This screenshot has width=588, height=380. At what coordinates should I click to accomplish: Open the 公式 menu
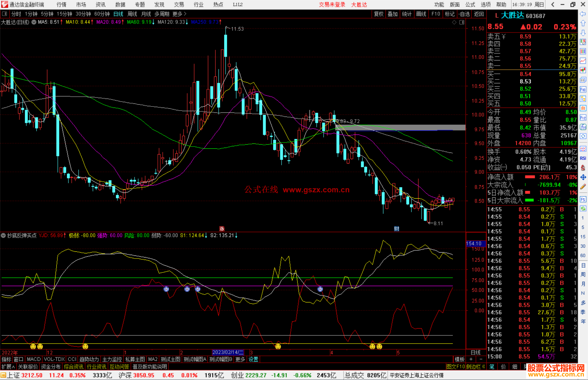470,5
